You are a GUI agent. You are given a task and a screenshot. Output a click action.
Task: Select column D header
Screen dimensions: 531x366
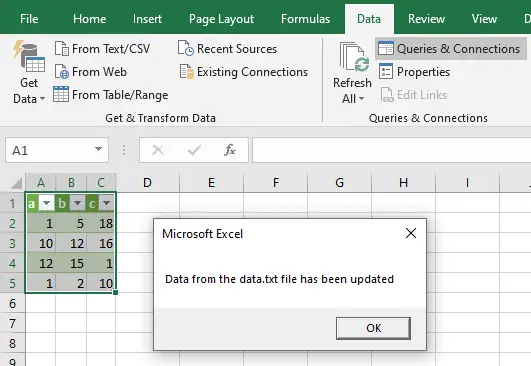pyautogui.click(x=147, y=183)
